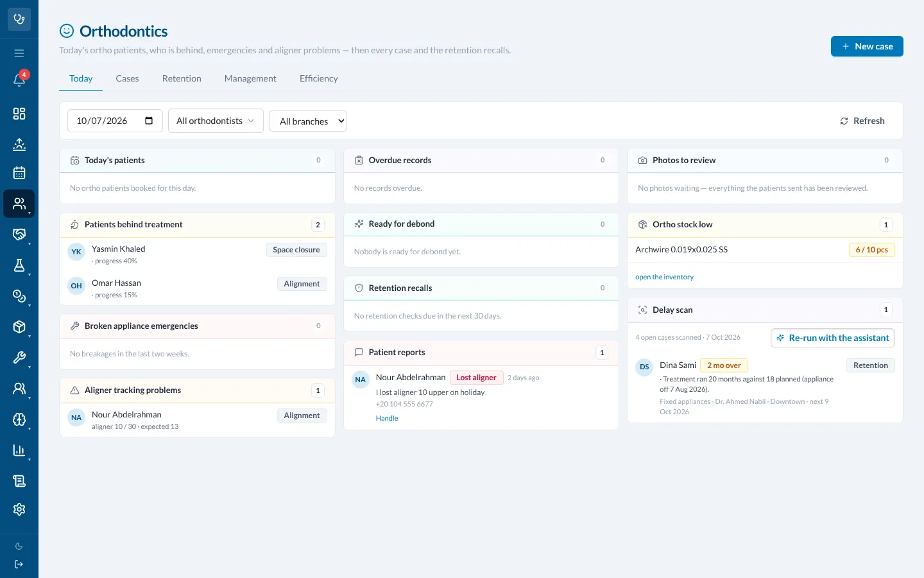Image resolution: width=924 pixels, height=578 pixels.
Task: Click Omar Hassan patient row
Action: pos(197,288)
